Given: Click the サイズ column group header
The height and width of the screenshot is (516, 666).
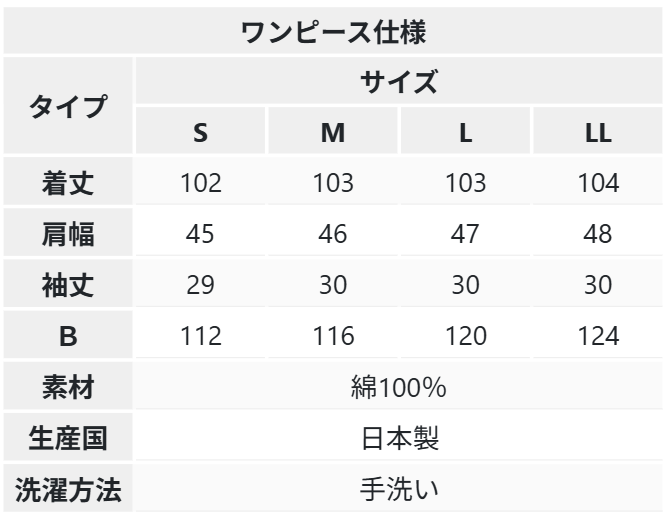Looking at the screenshot, I should tap(399, 82).
